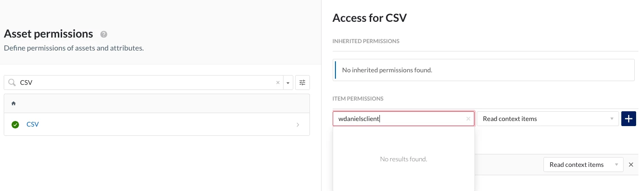644x191 pixels.
Task: Select the existing item permission row
Action: [x=509, y=165]
